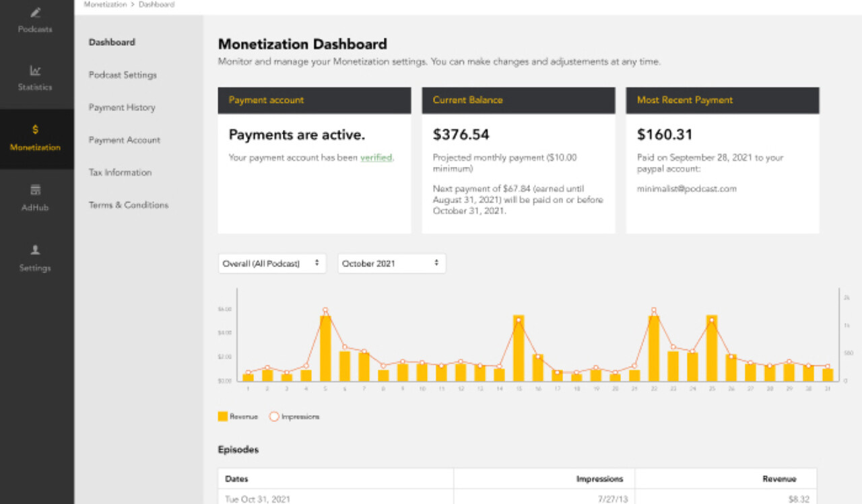Open the October 2021 month dropdown
The width and height of the screenshot is (862, 504).
[x=391, y=264]
